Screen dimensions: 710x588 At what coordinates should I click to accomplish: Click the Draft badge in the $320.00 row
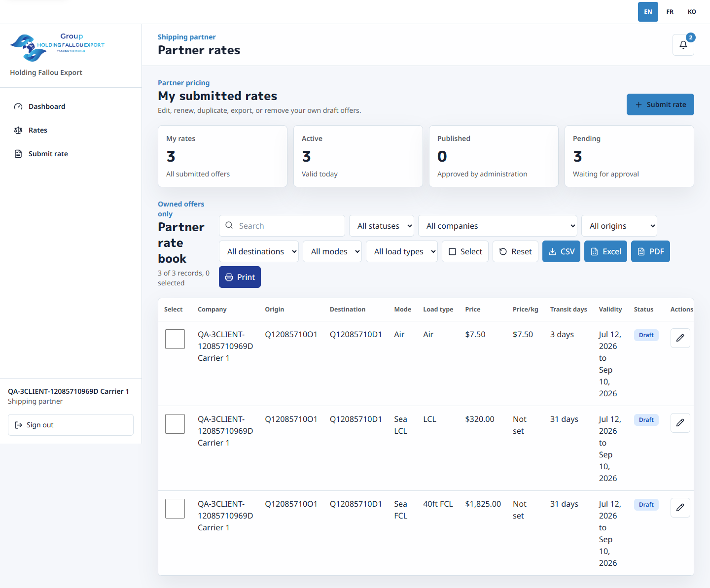(x=646, y=420)
